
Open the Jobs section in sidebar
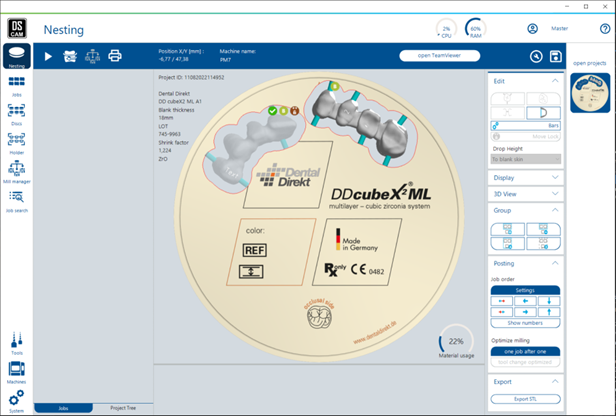coord(17,86)
